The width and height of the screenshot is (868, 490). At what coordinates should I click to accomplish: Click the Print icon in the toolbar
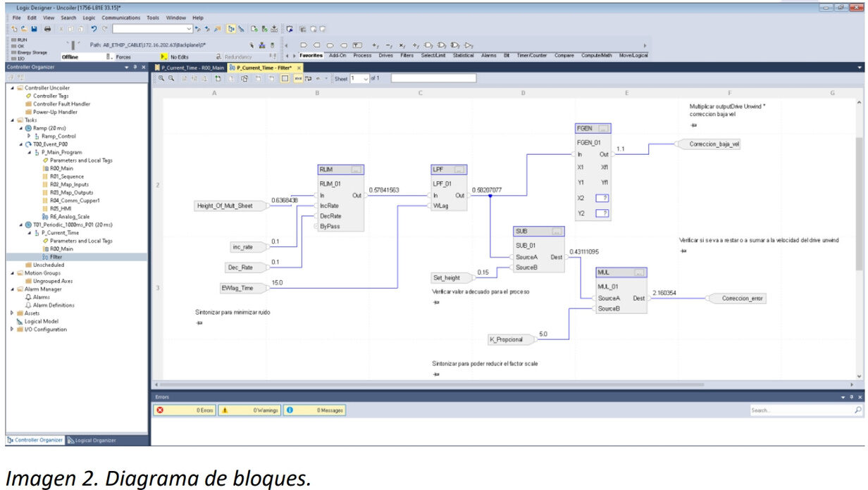click(47, 29)
